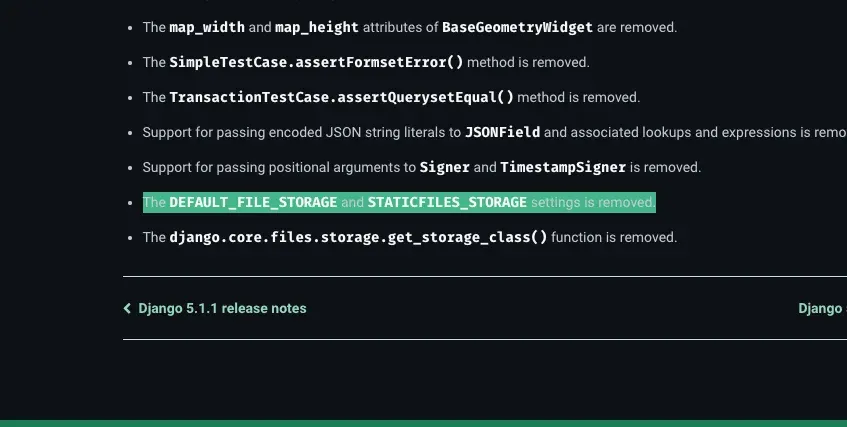Click the highlighted DEFAULT_FILE_STORAGE setting
Image resolution: width=847 pixels, height=427 pixels.
(x=253, y=202)
